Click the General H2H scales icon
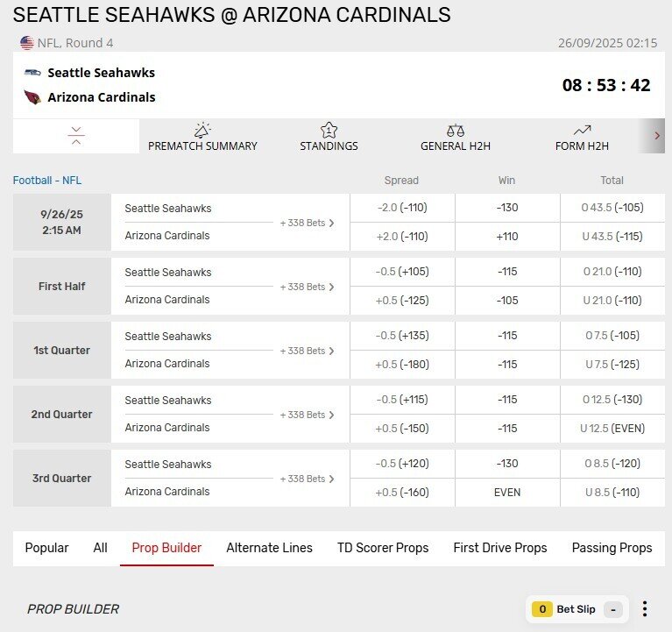 click(455, 130)
